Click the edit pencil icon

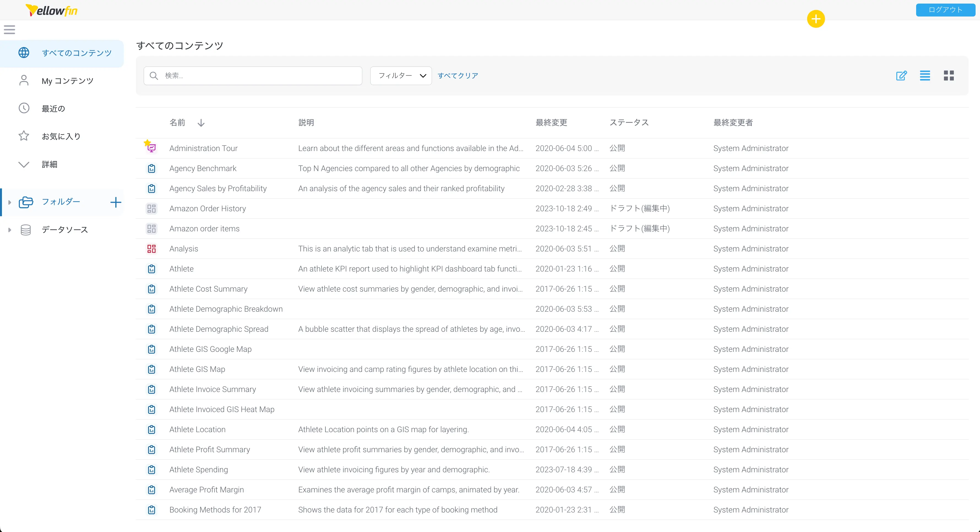(x=901, y=76)
